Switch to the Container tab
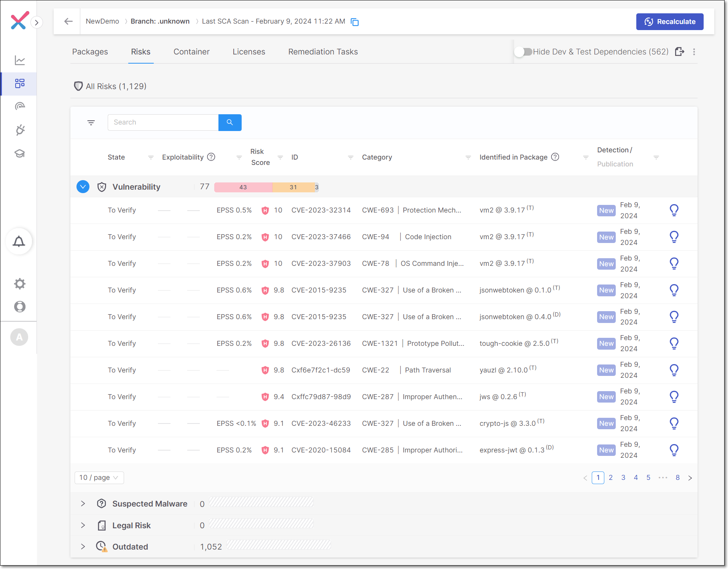 [x=191, y=52]
